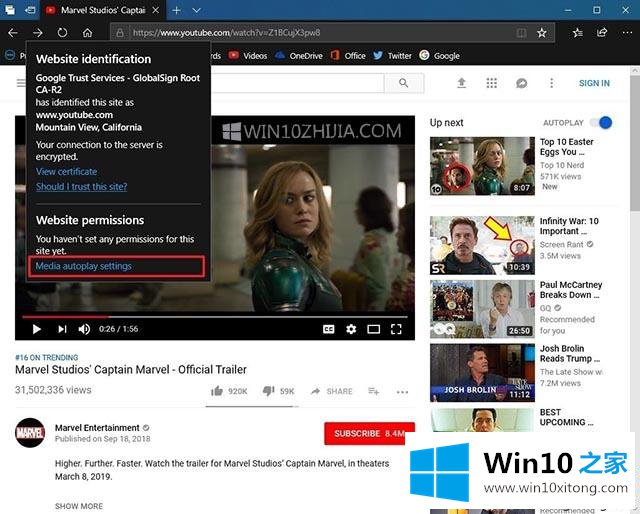Toggle closed captions CC button
The height and width of the screenshot is (514, 640).
tap(329, 329)
